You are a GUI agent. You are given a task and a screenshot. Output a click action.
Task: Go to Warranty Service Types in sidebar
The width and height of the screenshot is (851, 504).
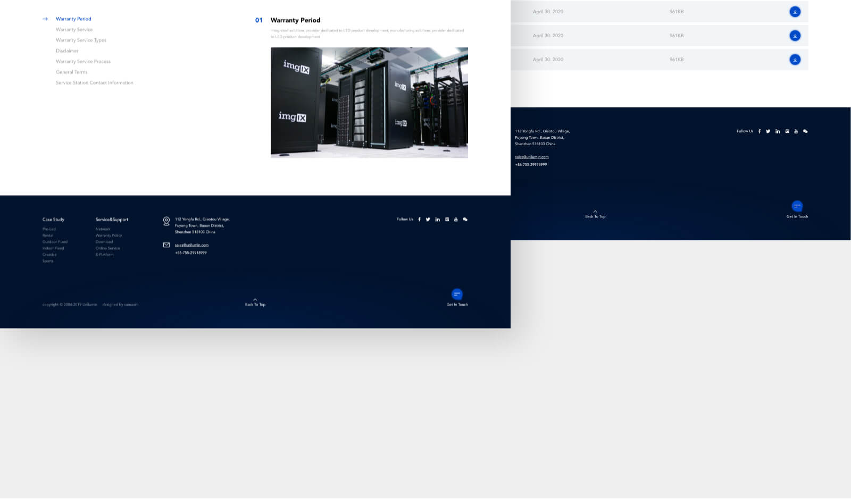click(81, 40)
